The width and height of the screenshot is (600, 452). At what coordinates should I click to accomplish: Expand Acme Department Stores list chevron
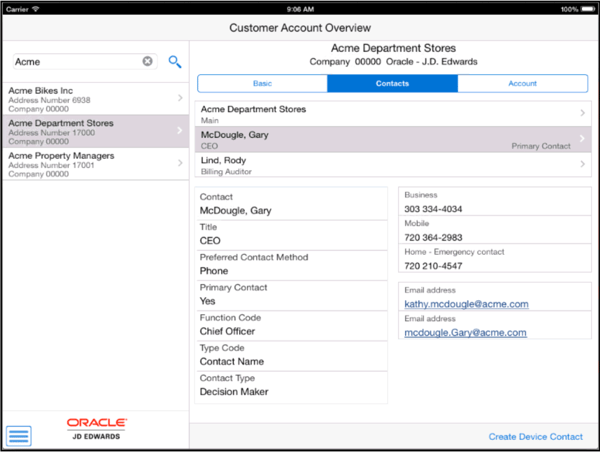tap(180, 131)
